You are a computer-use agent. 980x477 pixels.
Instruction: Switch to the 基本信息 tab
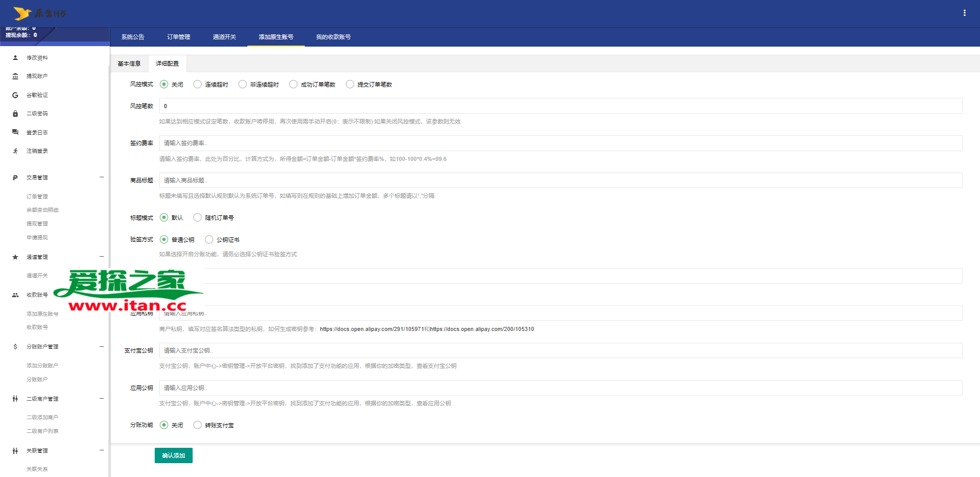point(129,64)
